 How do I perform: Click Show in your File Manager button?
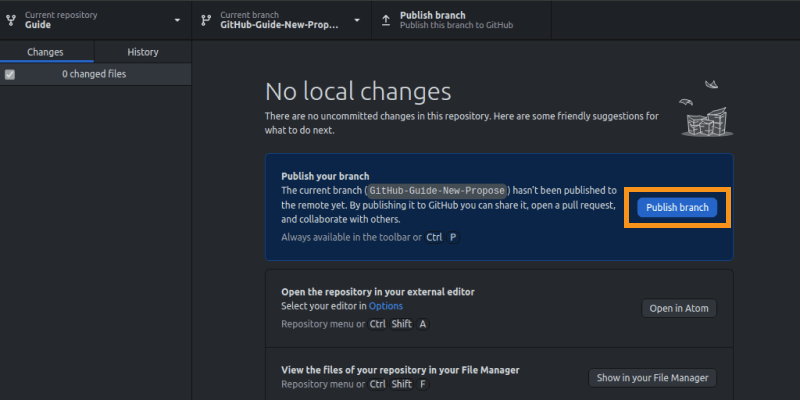click(652, 378)
